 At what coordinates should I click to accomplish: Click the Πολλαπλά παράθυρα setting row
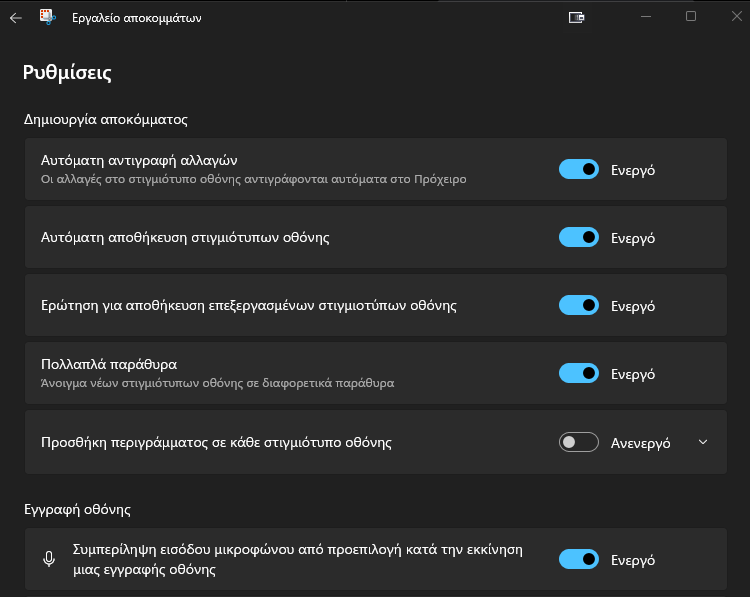tap(375, 373)
